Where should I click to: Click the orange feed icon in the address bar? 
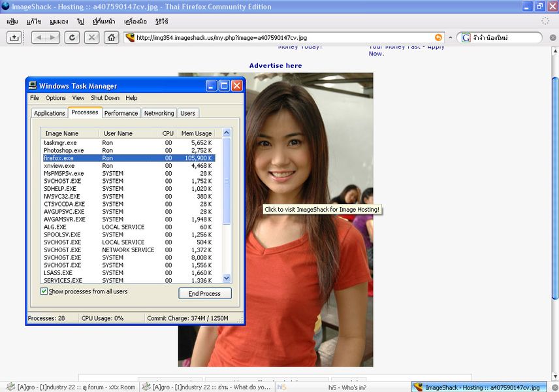click(x=438, y=37)
